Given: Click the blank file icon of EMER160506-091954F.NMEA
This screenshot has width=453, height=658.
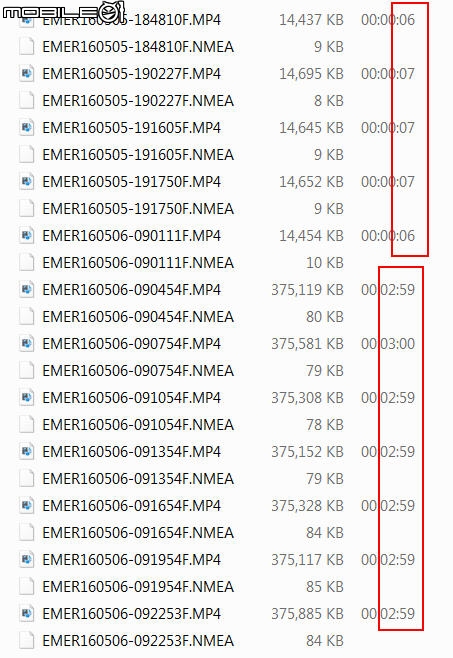Looking at the screenshot, I should pos(27,587).
